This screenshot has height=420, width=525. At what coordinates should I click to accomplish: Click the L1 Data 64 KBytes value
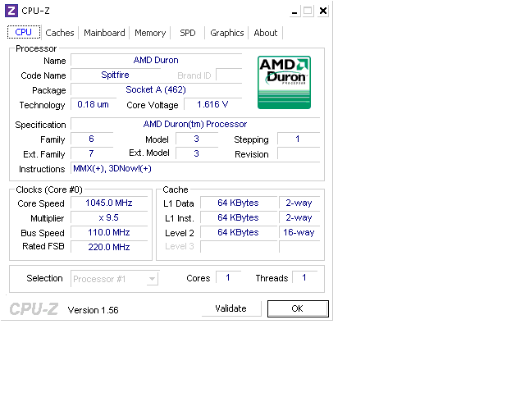(x=238, y=203)
